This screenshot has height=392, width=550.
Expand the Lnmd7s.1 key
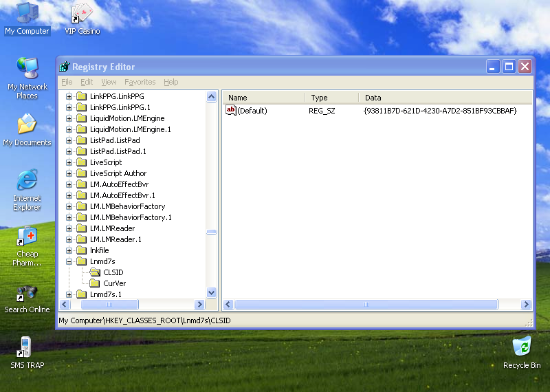(69, 294)
